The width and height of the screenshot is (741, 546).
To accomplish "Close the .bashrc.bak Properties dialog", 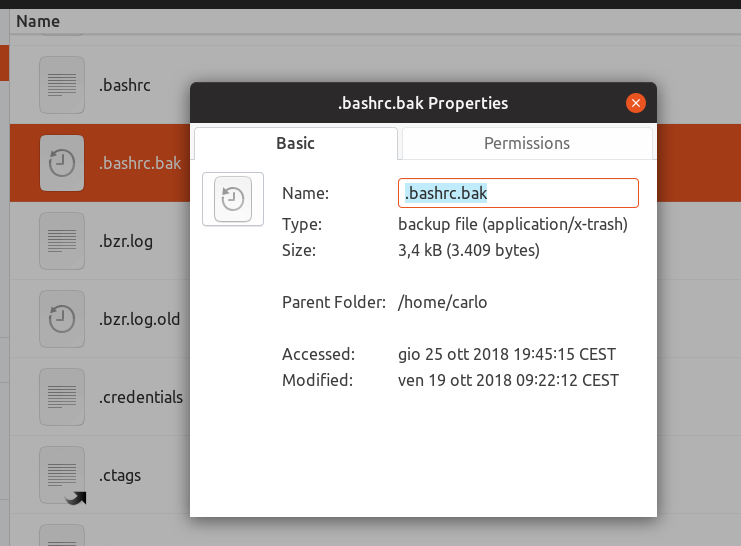I will coord(636,103).
